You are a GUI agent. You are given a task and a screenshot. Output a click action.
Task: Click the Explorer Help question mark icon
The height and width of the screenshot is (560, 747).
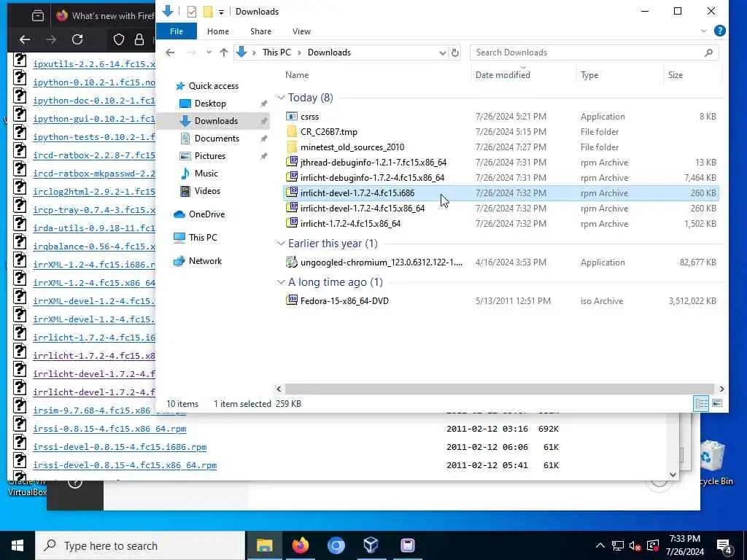pyautogui.click(x=719, y=31)
